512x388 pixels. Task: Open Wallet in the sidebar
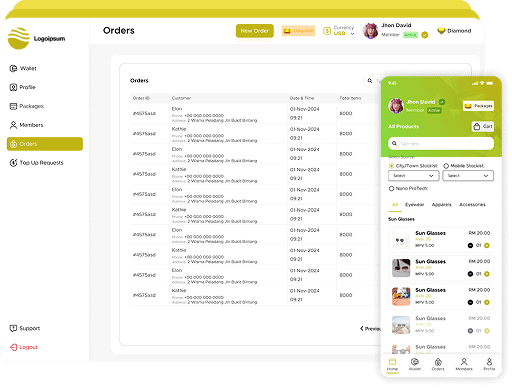pos(23,68)
